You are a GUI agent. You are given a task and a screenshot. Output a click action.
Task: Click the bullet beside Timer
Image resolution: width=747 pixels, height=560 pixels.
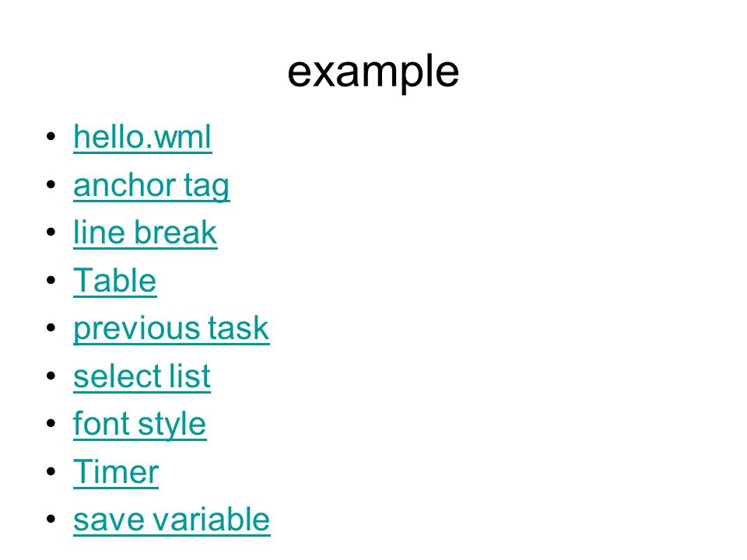click(51, 471)
